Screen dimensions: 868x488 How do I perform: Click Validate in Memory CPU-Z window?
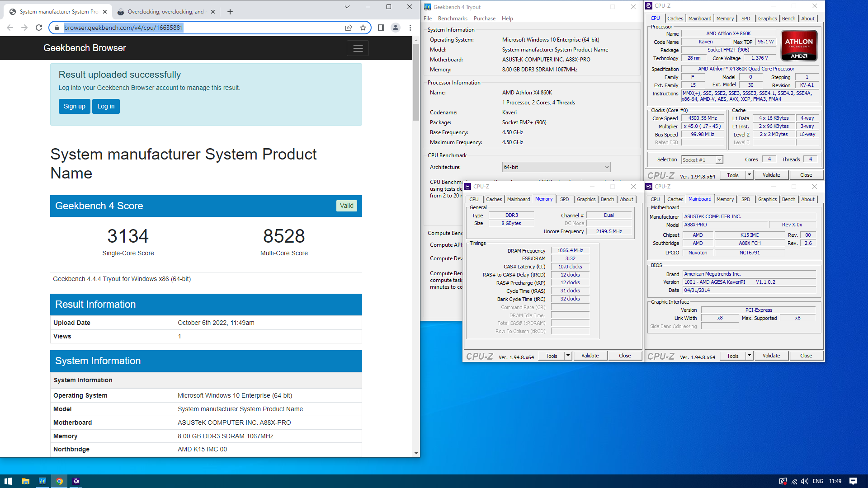(x=590, y=356)
